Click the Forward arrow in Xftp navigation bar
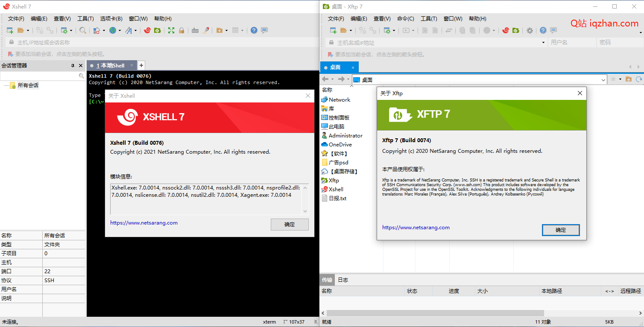Image resolution: width=644 pixels, height=327 pixels. coord(341,79)
